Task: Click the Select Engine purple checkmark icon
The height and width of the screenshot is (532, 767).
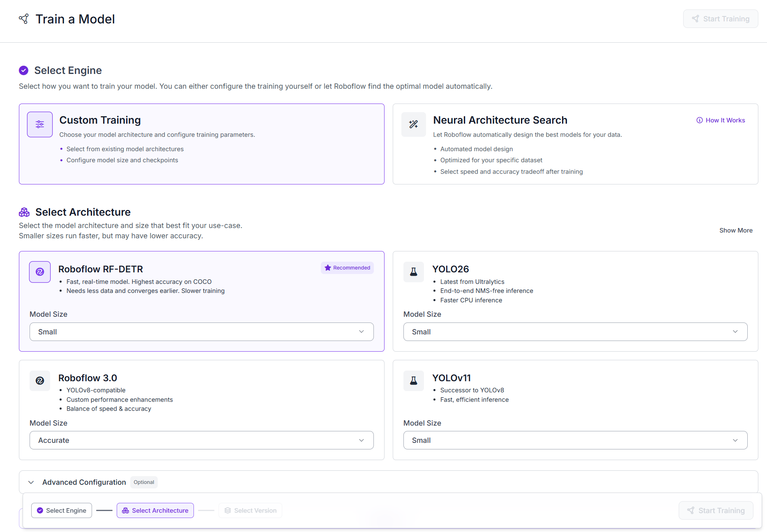Action: pos(24,70)
